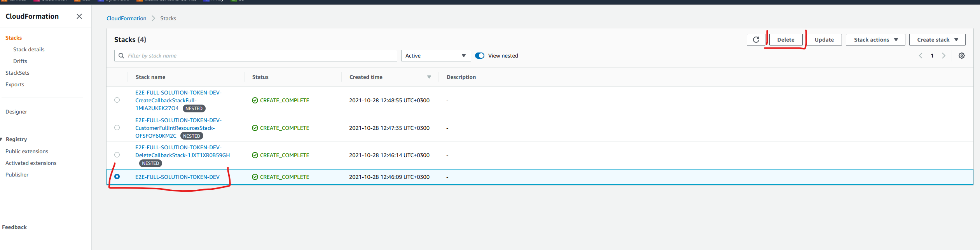Go to next page of stacks
This screenshot has width=980, height=250.
coord(943,56)
